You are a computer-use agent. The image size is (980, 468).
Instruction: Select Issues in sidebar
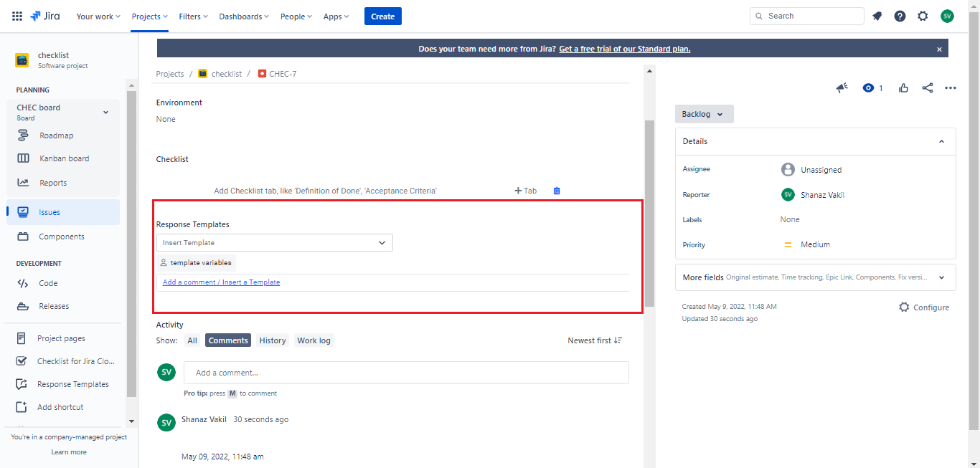pyautogui.click(x=63, y=212)
